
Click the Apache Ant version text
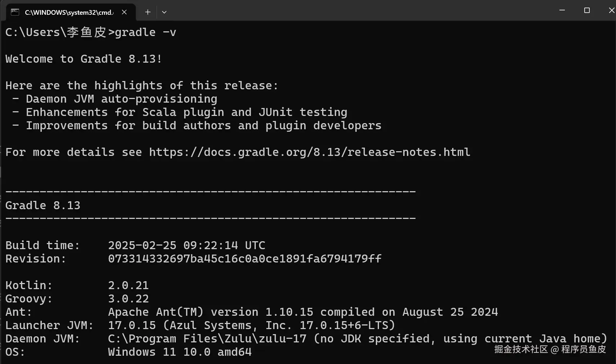(x=303, y=312)
